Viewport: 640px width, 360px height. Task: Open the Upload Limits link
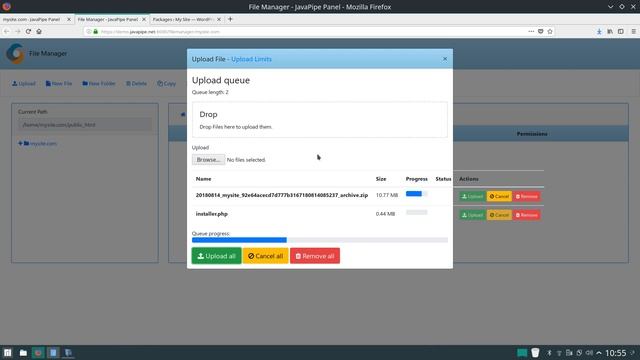(251, 59)
